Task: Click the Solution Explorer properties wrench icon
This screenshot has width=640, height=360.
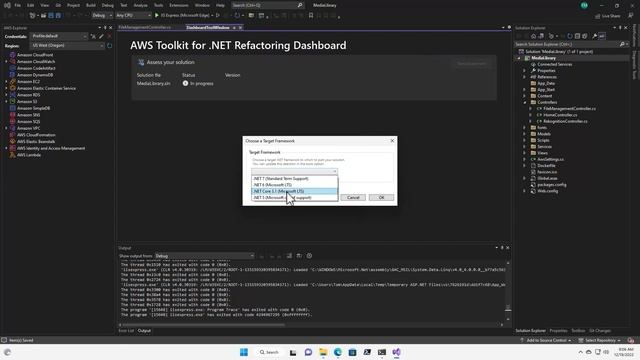Action: coord(594,36)
